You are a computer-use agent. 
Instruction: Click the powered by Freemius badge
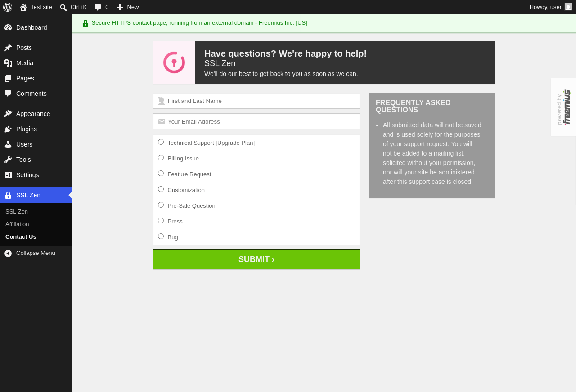[x=563, y=107]
